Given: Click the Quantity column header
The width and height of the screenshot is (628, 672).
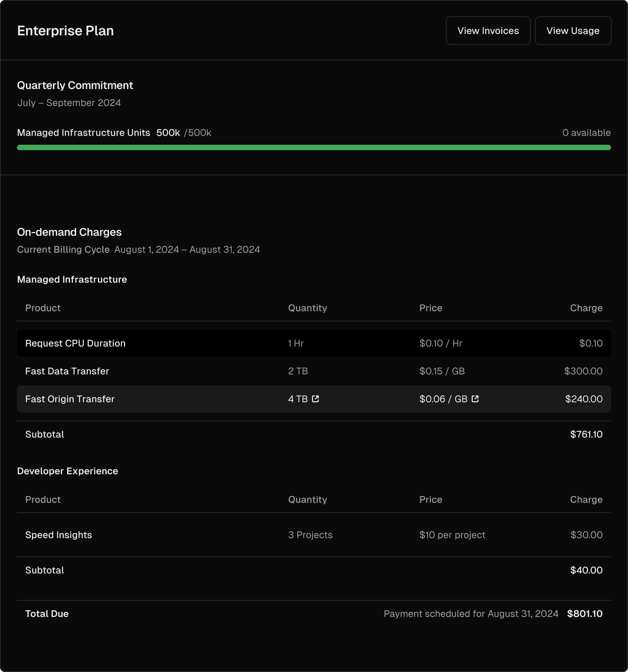Looking at the screenshot, I should coord(307,308).
